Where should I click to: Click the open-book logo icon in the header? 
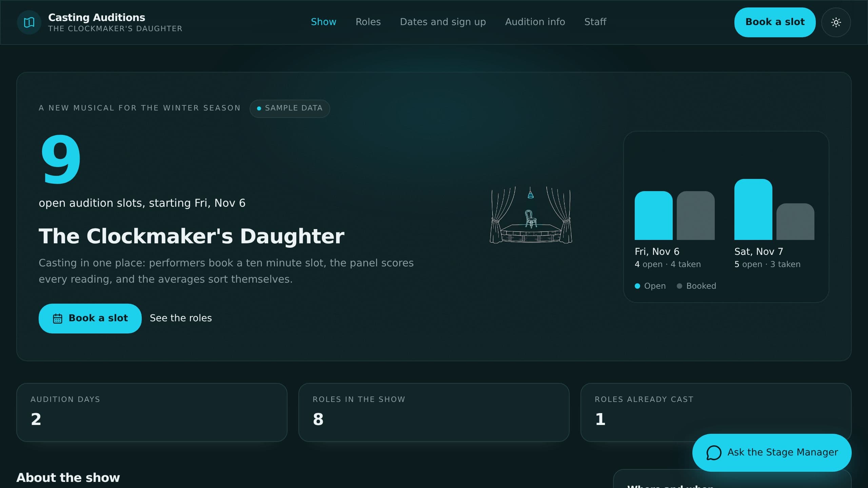(29, 22)
